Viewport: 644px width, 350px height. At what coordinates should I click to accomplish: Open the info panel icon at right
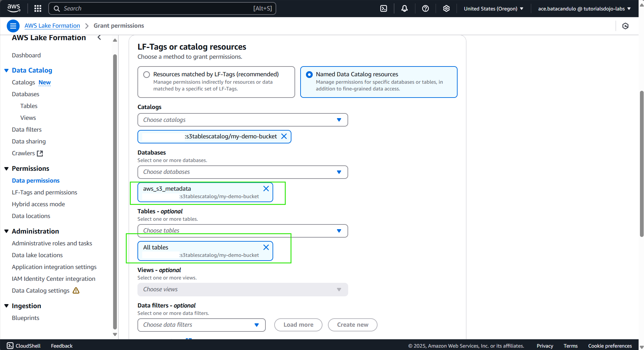point(625,26)
